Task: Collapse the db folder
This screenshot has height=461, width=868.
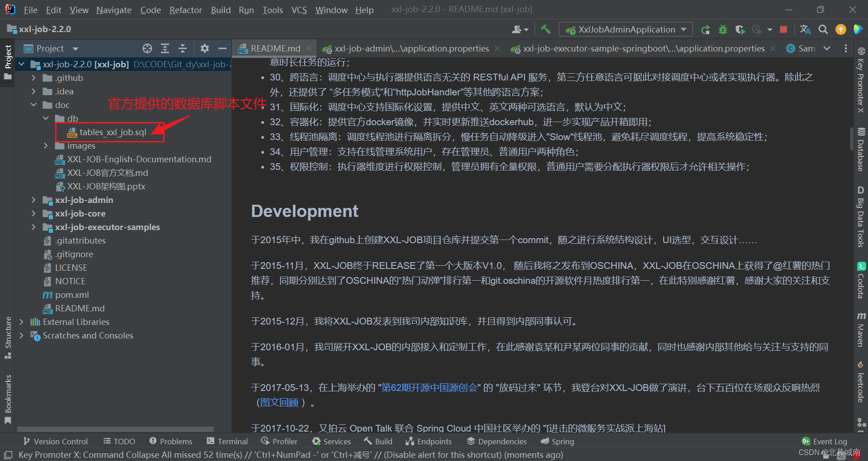Action: (x=46, y=118)
